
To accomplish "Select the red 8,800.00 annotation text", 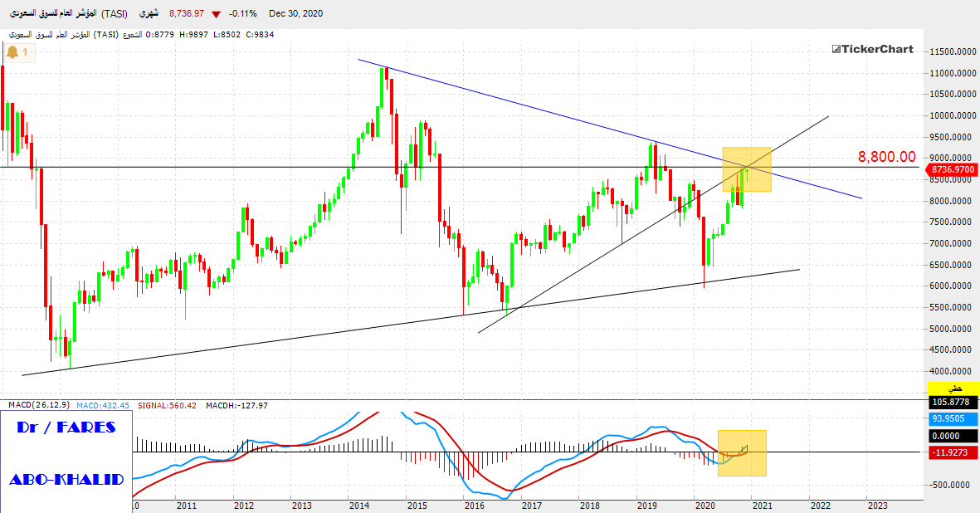I will point(886,157).
